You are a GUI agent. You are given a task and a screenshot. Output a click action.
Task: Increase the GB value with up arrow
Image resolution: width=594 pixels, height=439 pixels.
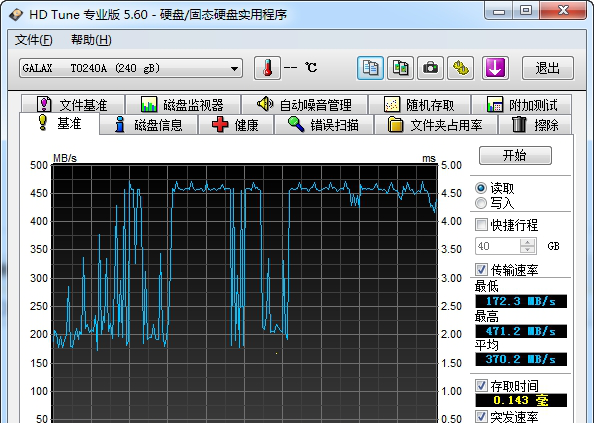point(528,242)
